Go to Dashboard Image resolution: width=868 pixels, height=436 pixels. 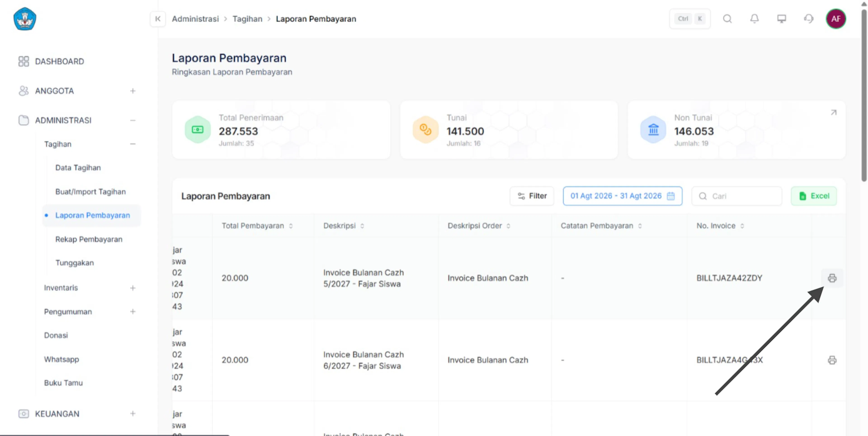pos(60,61)
